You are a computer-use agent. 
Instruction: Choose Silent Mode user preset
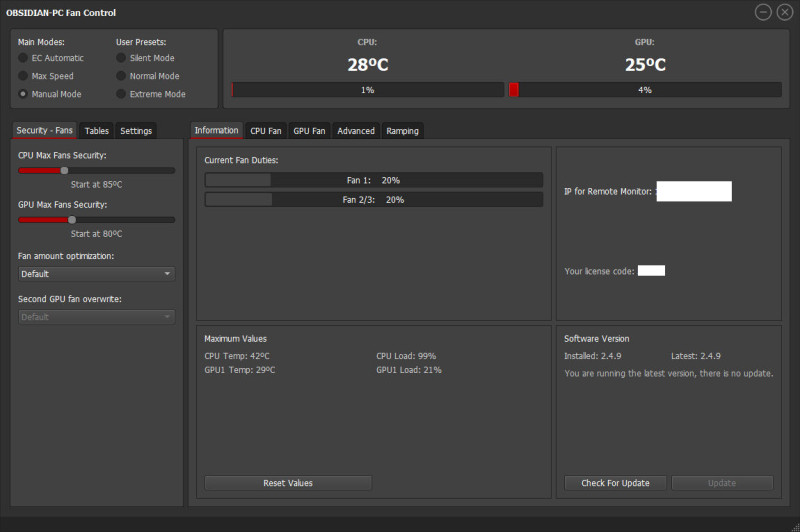(x=145, y=58)
